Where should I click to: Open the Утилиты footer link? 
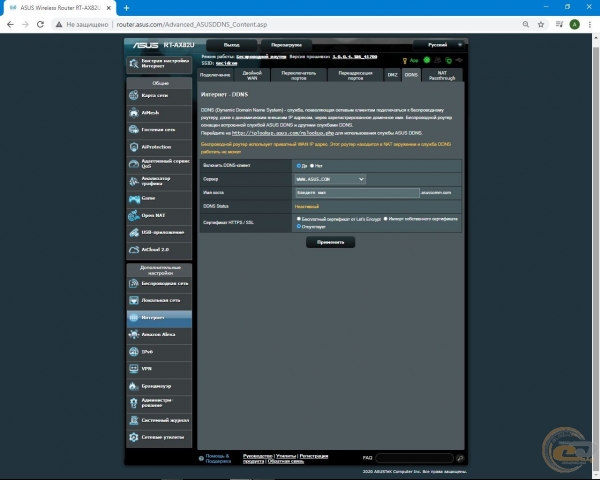(x=286, y=456)
